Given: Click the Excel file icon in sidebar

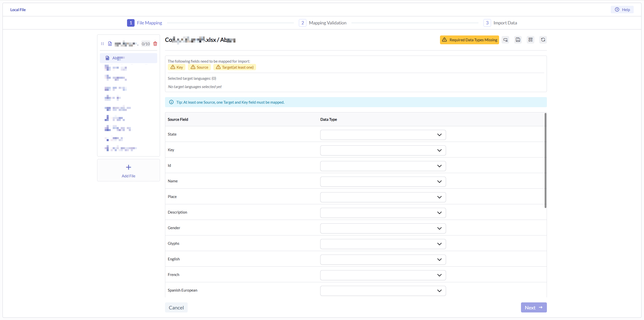Looking at the screenshot, I should click(x=110, y=44).
